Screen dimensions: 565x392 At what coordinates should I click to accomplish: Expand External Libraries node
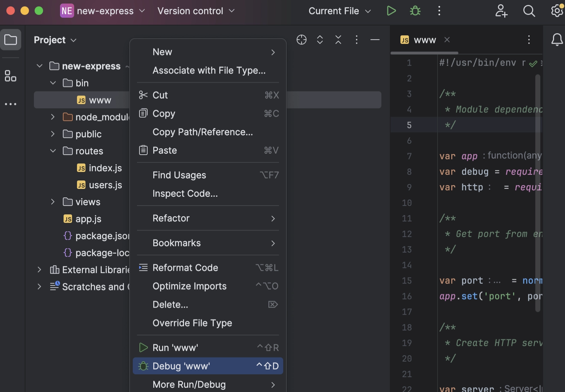[x=40, y=270]
